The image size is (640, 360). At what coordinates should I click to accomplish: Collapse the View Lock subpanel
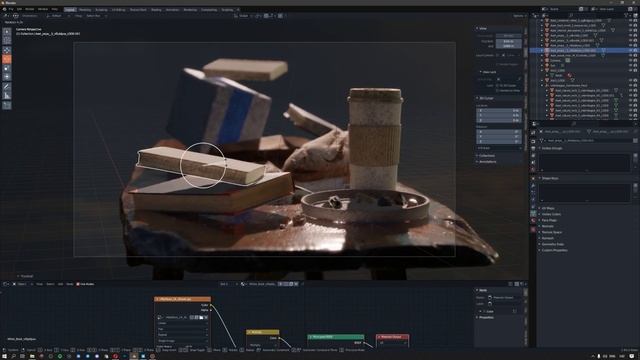coord(488,72)
